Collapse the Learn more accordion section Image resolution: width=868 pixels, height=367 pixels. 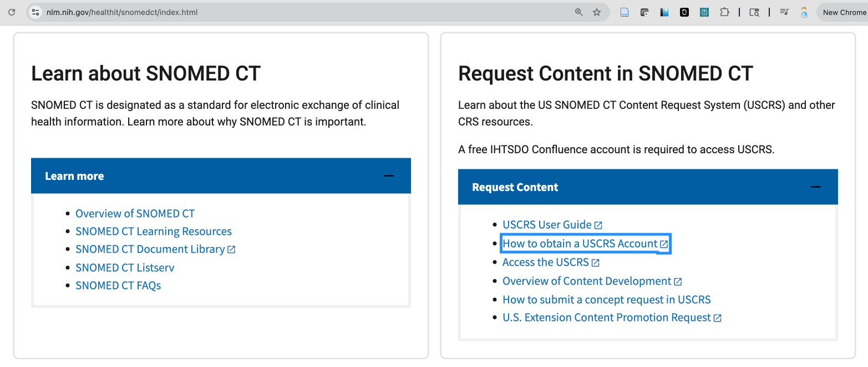388,176
